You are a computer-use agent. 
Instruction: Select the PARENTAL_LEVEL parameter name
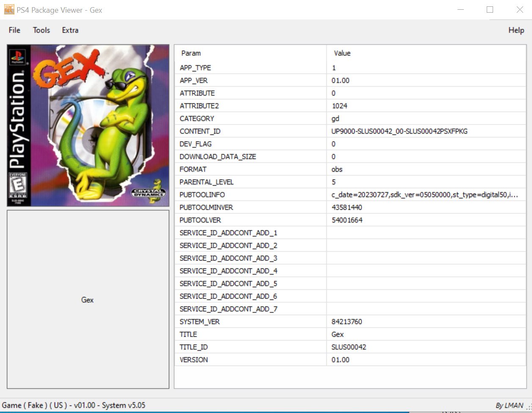tap(207, 182)
